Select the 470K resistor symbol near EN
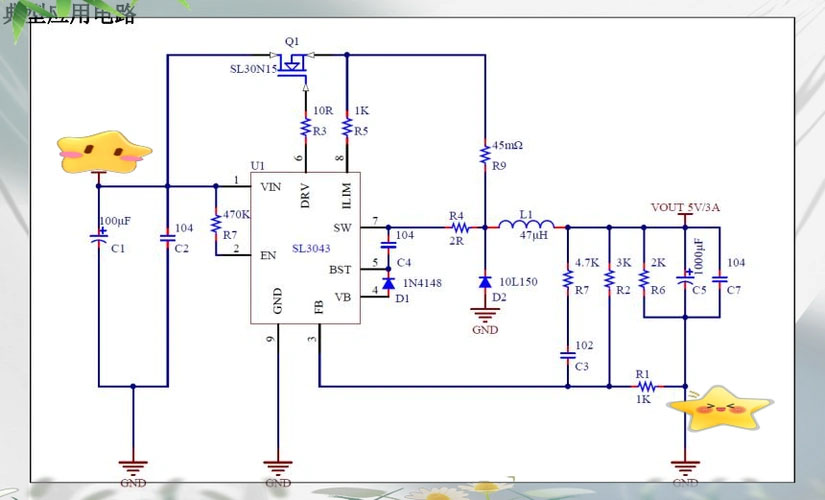The height and width of the screenshot is (500, 825). tap(216, 224)
